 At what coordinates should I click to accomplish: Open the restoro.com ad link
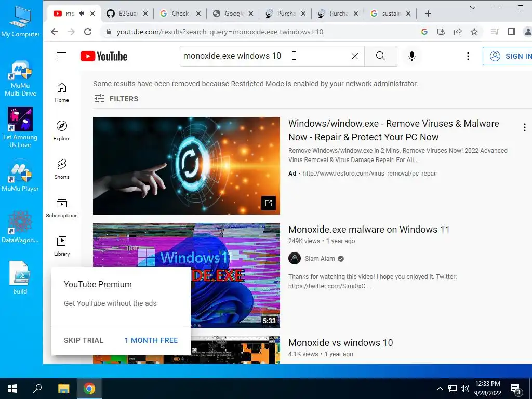click(370, 174)
